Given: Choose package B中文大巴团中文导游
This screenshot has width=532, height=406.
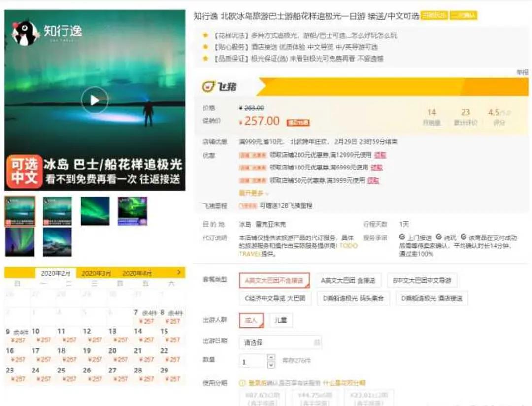Looking at the screenshot, I should 422,280.
